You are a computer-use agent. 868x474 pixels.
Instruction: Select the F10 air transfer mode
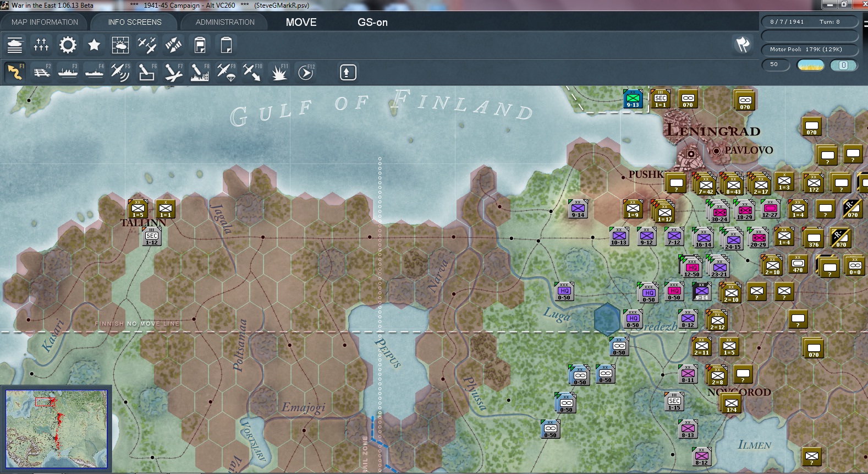pos(252,72)
